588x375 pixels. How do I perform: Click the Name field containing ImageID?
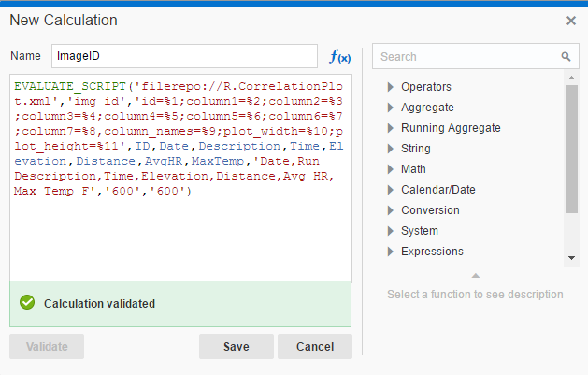pyautogui.click(x=184, y=56)
